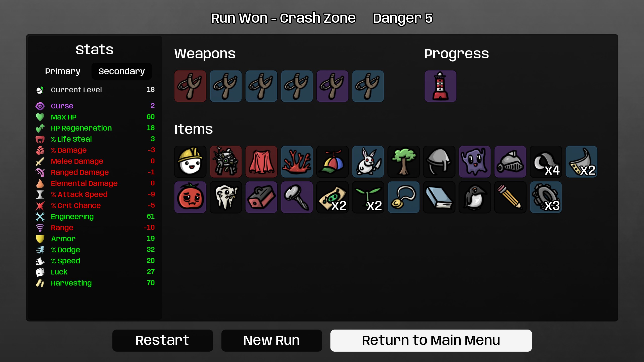The image size is (644, 362).
Task: Select the pencil item icon
Action: [x=510, y=197]
